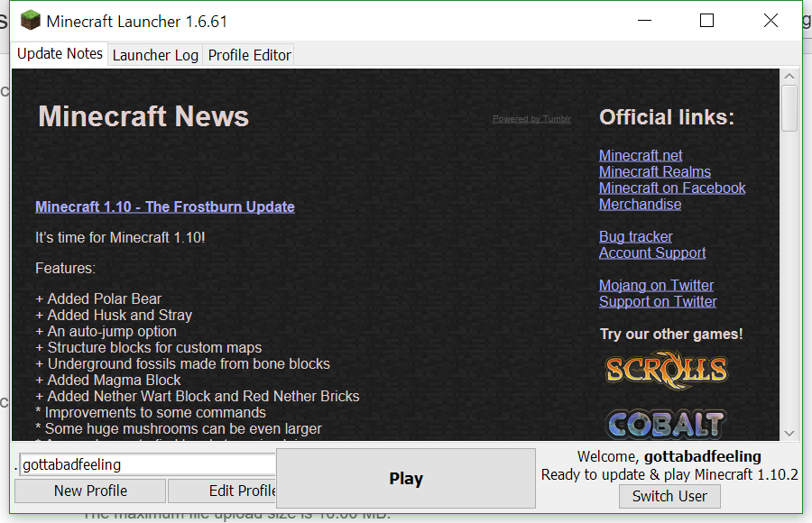The image size is (812, 523).
Task: Open Mojang on Twitter link
Action: [x=656, y=285]
